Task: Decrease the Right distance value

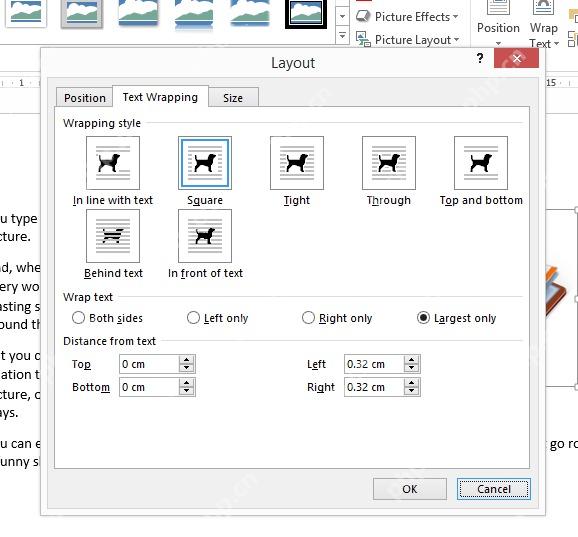Action: tap(411, 391)
